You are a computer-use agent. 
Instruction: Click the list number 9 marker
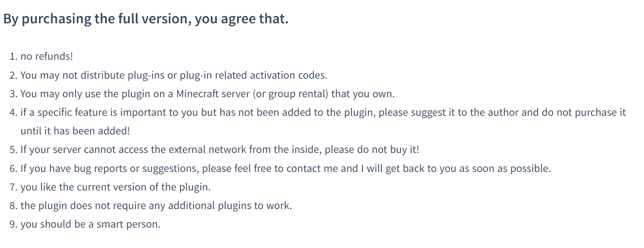pyautogui.click(x=13, y=224)
